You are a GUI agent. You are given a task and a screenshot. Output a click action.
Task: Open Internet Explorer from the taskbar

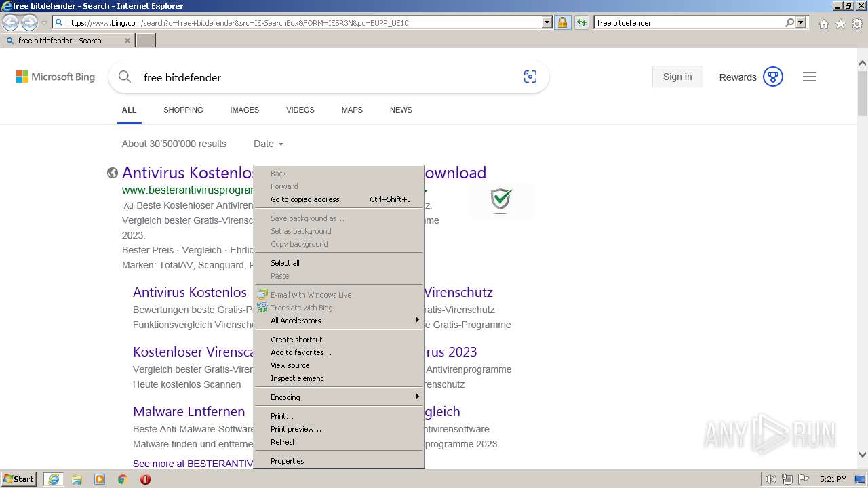pos(54,479)
